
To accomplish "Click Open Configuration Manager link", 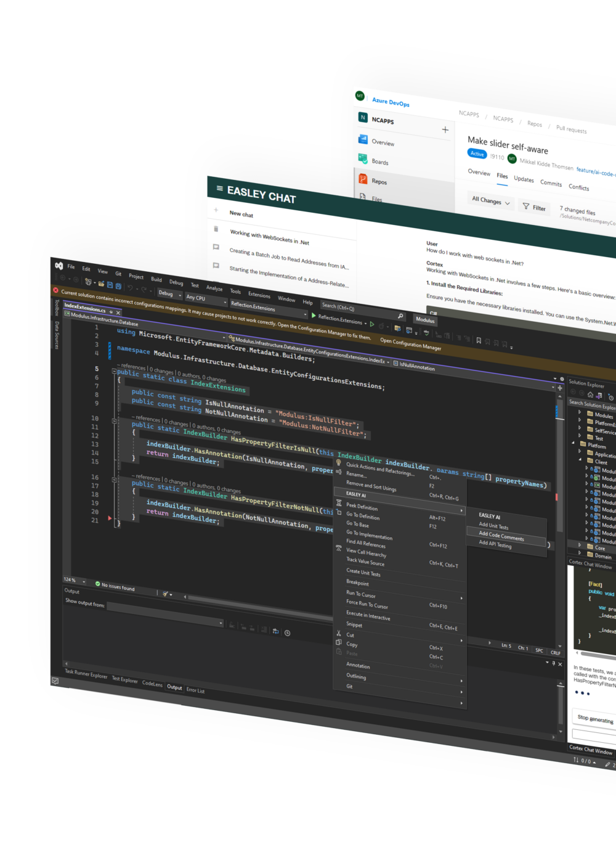I will click(x=410, y=344).
